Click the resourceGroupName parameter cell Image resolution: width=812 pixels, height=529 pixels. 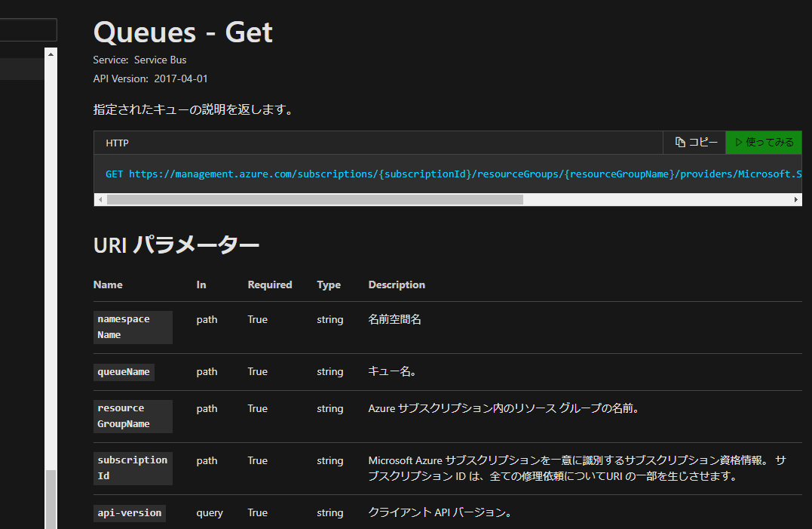click(x=133, y=417)
